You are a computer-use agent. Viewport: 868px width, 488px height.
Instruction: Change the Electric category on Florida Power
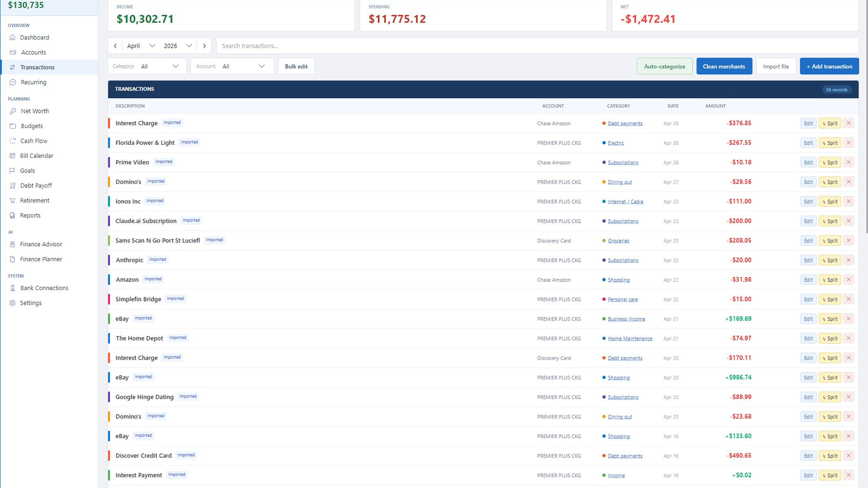[x=616, y=143]
